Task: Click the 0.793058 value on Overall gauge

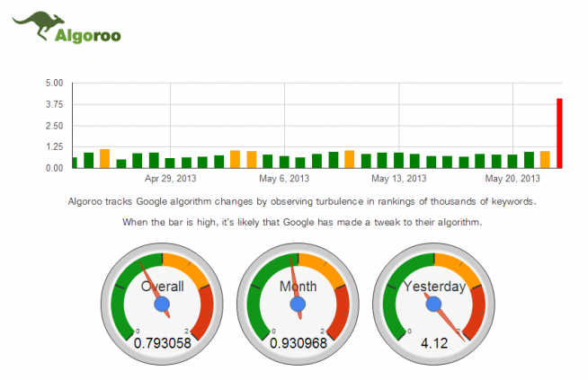Action: click(x=163, y=343)
